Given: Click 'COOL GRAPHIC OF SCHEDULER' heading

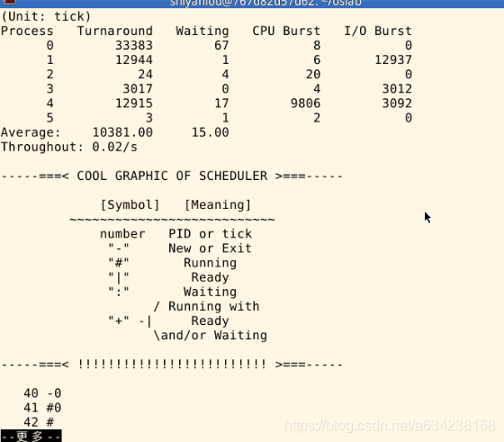Looking at the screenshot, I should (172, 176).
